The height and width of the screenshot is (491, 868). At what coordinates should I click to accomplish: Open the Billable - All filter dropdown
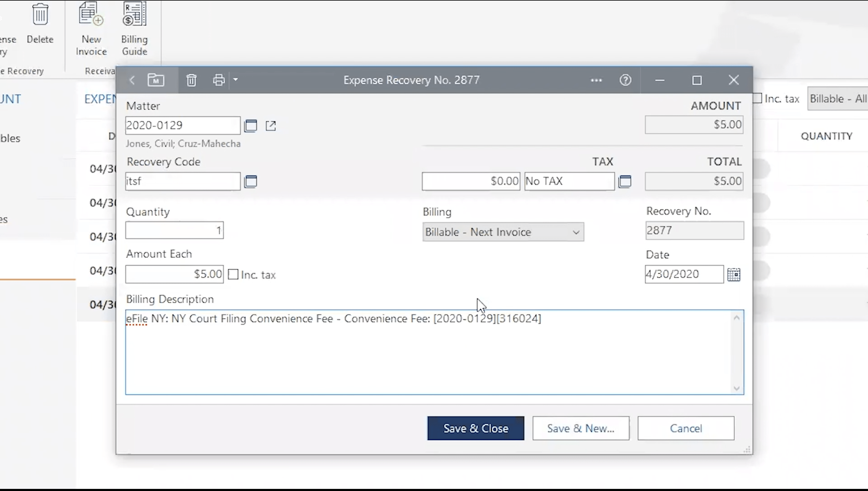[x=837, y=99]
